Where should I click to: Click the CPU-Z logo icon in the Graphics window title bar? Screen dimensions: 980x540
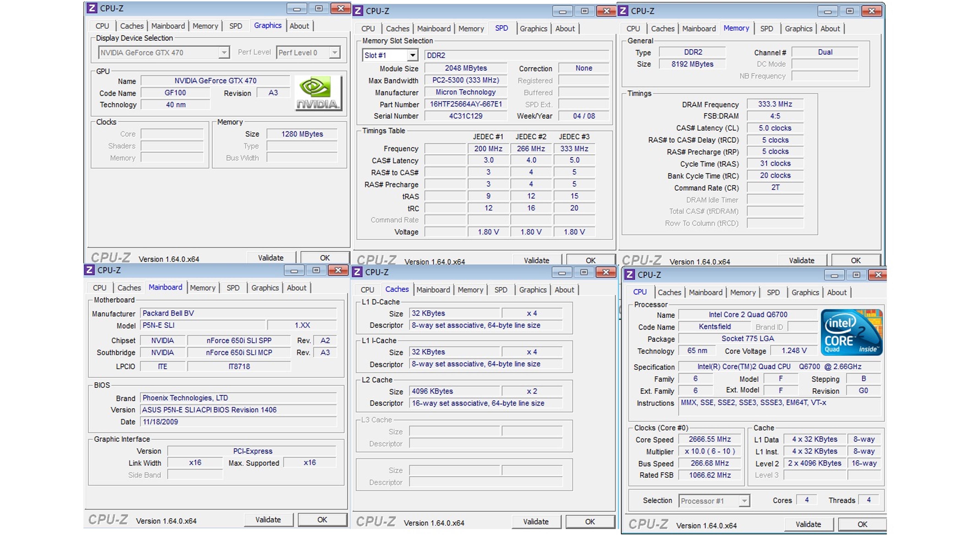92,8
